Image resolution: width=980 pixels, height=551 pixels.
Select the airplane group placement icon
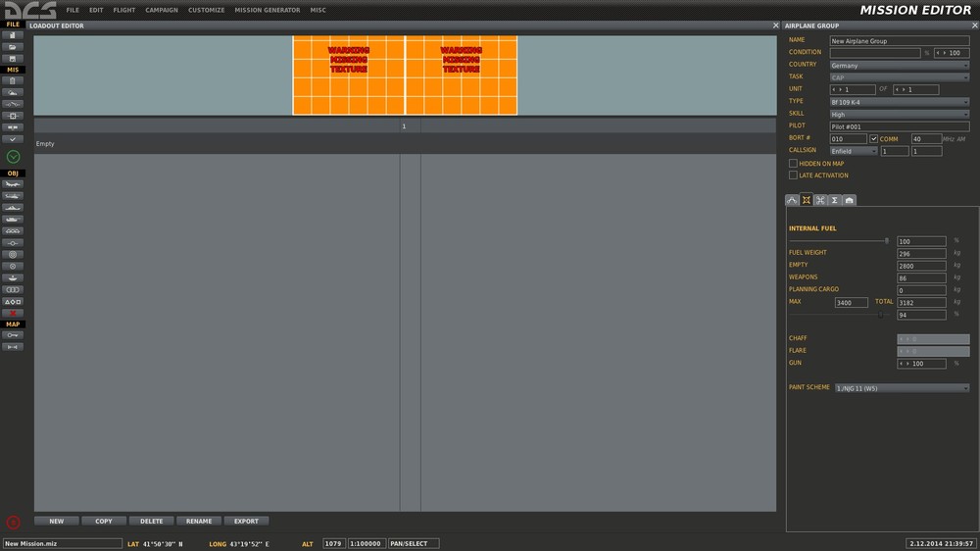(13, 184)
